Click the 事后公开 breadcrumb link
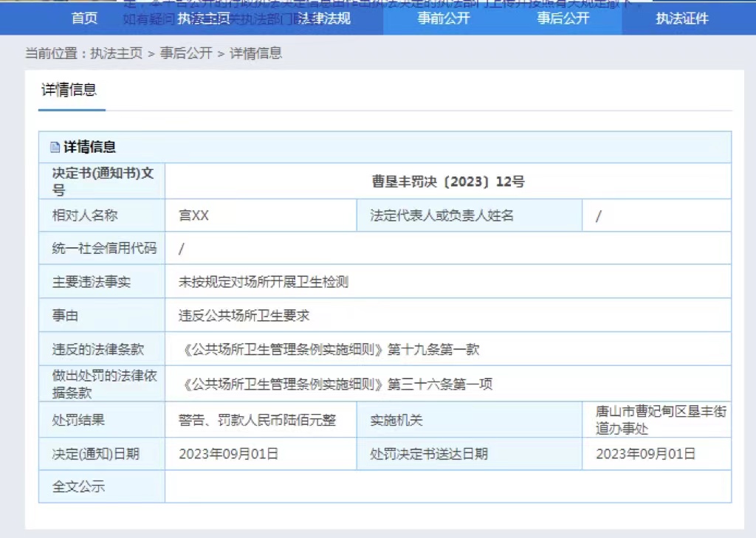Viewport: 756px width, 538px height. 186,53
